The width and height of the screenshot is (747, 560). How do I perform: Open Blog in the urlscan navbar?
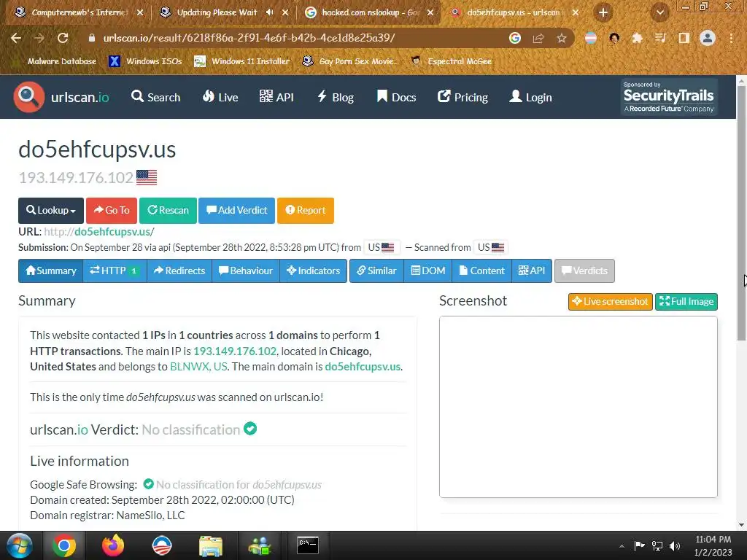336,97
